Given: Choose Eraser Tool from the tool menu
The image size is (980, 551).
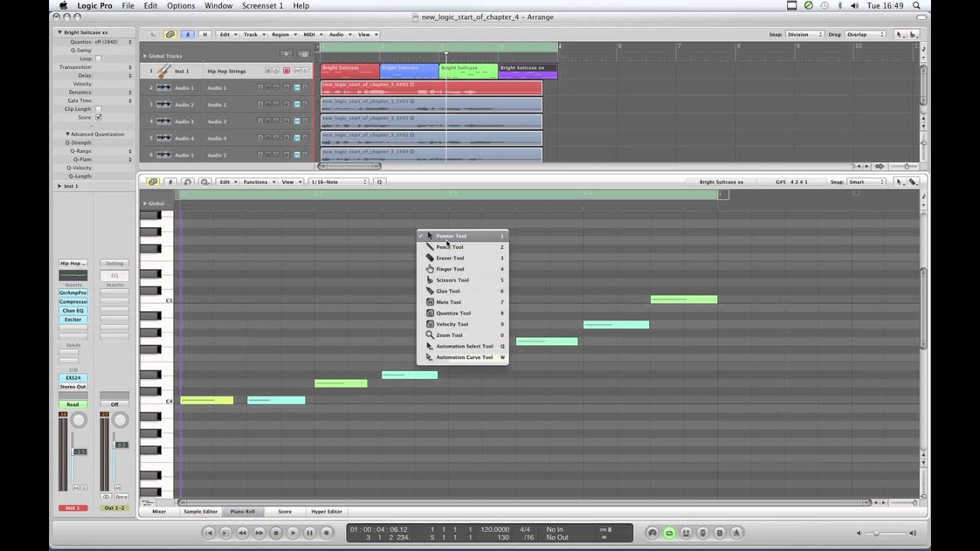Looking at the screenshot, I should 462,258.
